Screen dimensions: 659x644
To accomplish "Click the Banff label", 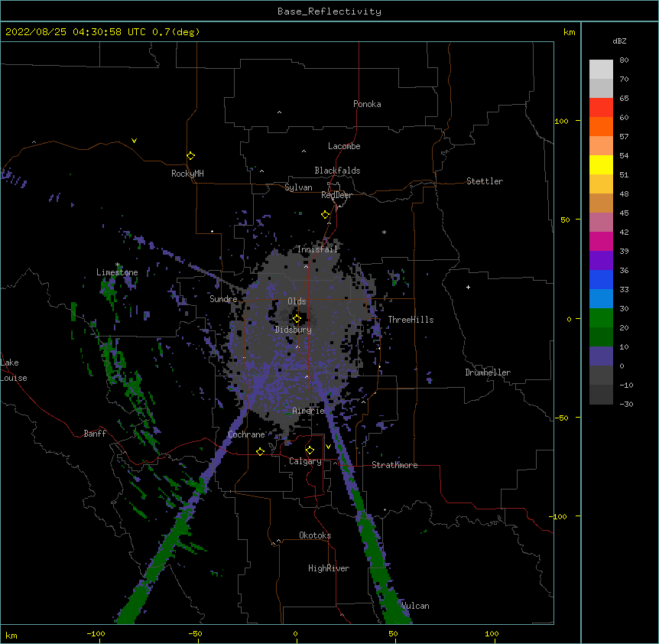I will click(x=95, y=434).
